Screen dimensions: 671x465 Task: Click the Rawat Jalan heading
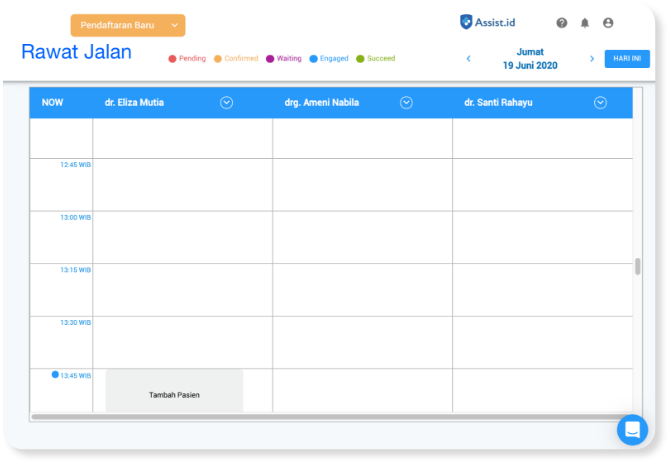click(77, 52)
